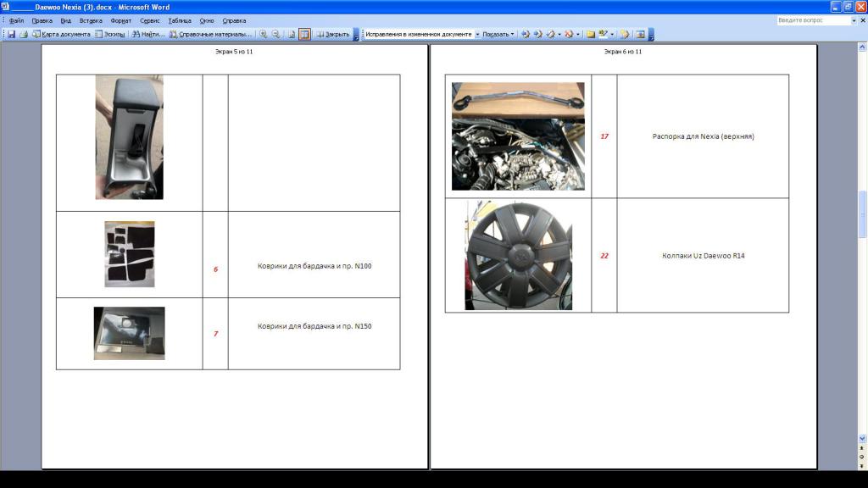Expand the Исправления в измененном документе dropdown
The image size is (868, 488).
(x=477, y=35)
